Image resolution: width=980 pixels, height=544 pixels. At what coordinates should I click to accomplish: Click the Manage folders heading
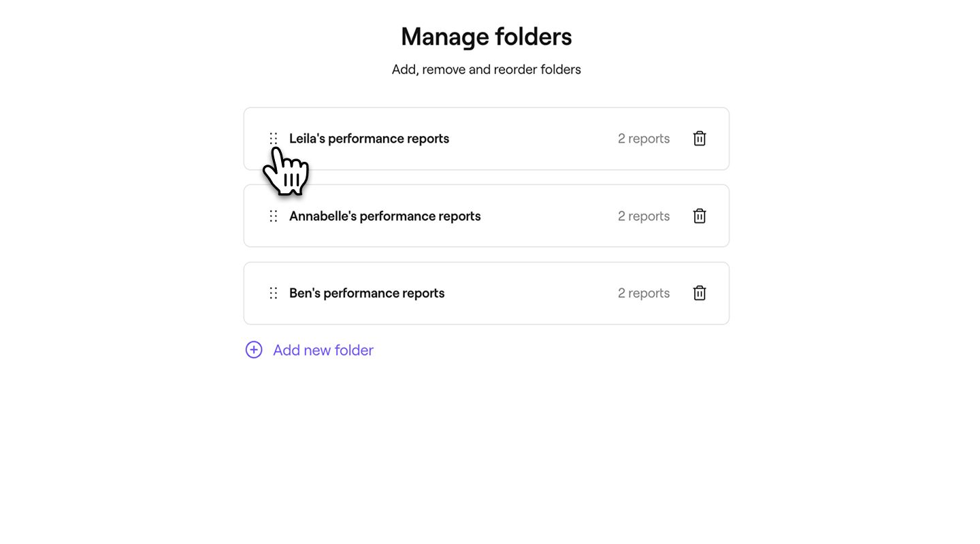coord(486,37)
